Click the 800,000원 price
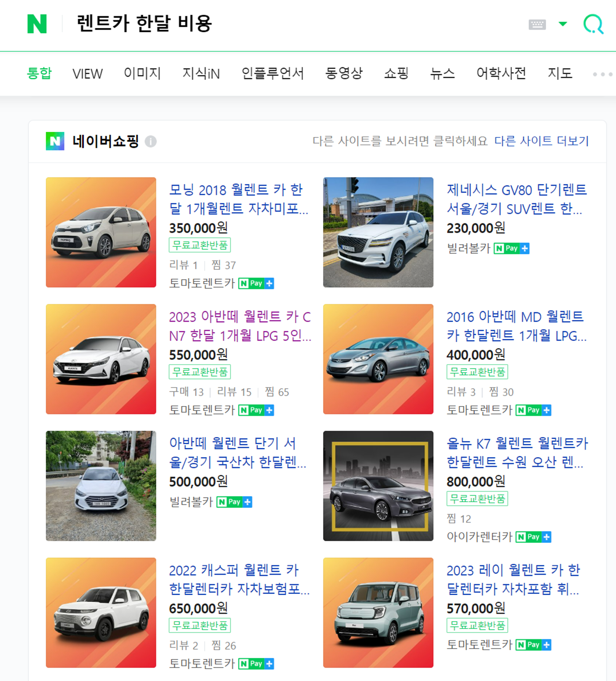 click(x=476, y=482)
